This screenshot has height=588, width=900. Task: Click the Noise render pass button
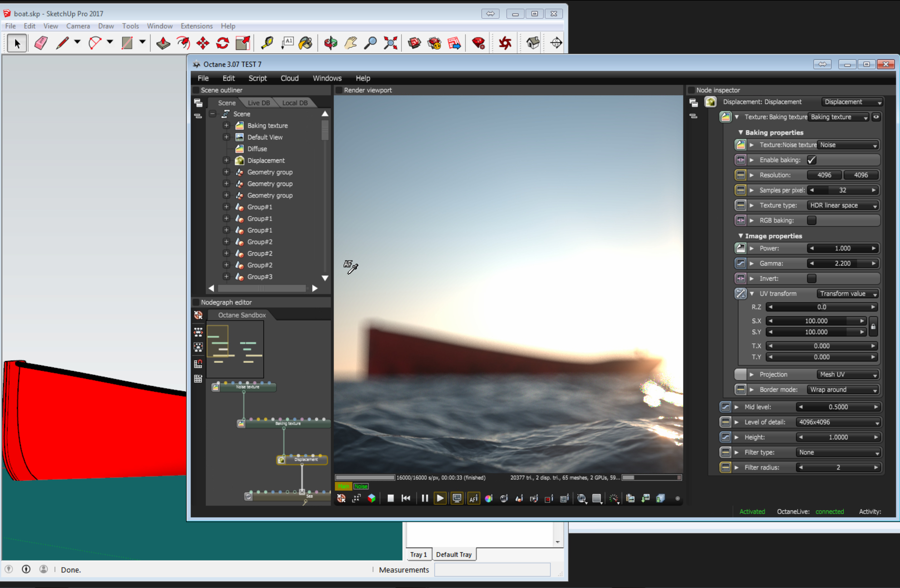(361, 486)
